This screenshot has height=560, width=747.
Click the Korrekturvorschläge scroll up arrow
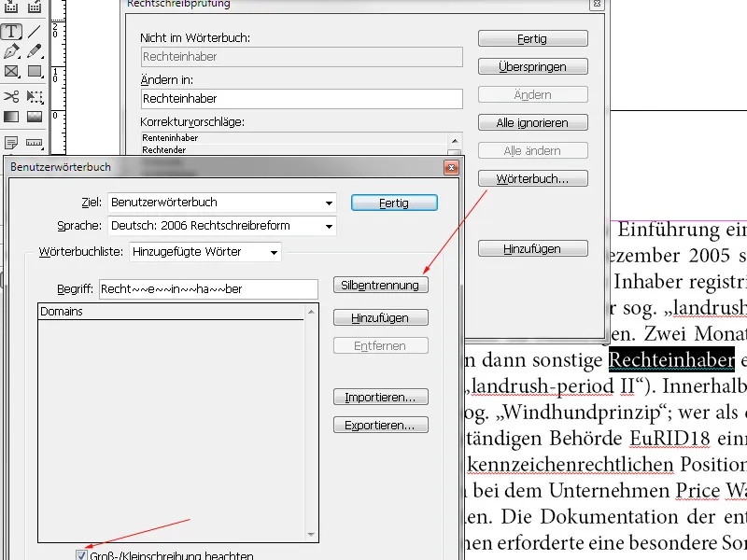click(455, 141)
